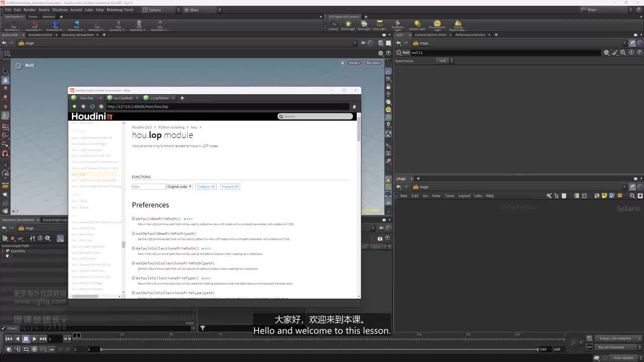Open network editor Layout menu
Image resolution: width=644 pixels, height=362 pixels.
pyautogui.click(x=464, y=196)
